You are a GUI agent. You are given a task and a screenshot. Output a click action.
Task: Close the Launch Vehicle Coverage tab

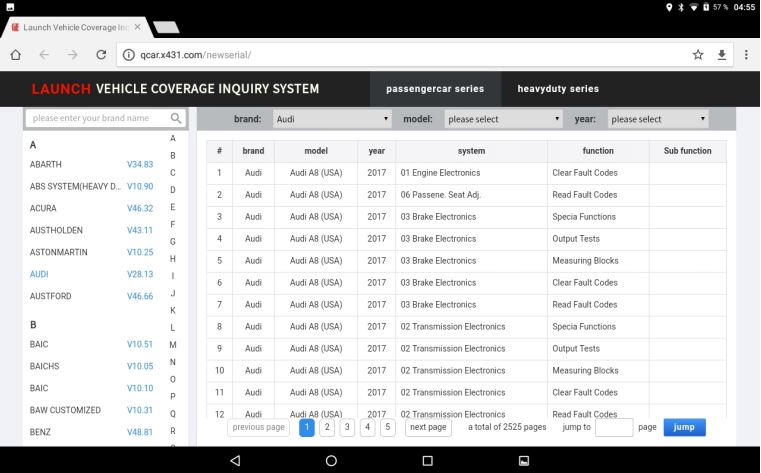click(137, 27)
